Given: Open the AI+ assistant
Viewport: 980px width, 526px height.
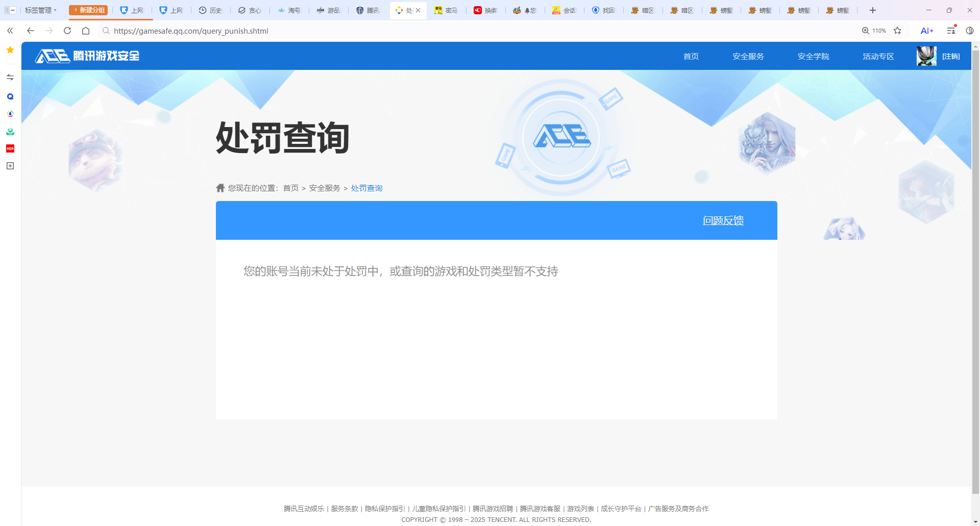Looking at the screenshot, I should click(926, 31).
